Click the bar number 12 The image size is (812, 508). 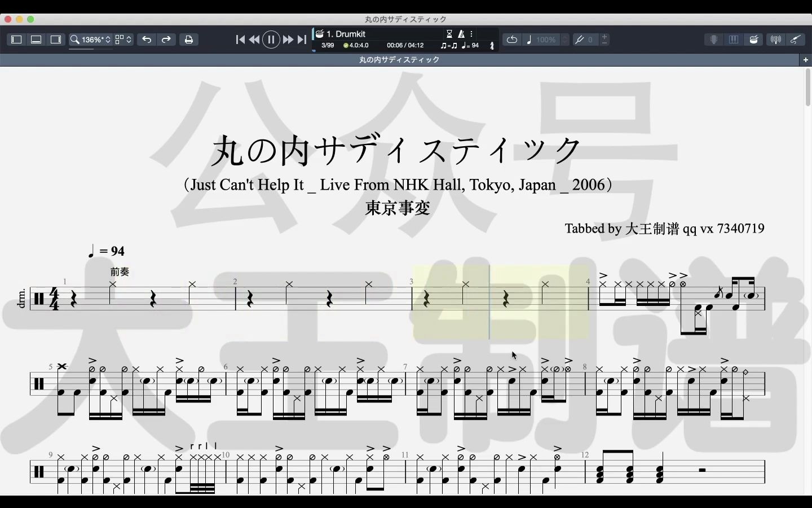pos(585,455)
